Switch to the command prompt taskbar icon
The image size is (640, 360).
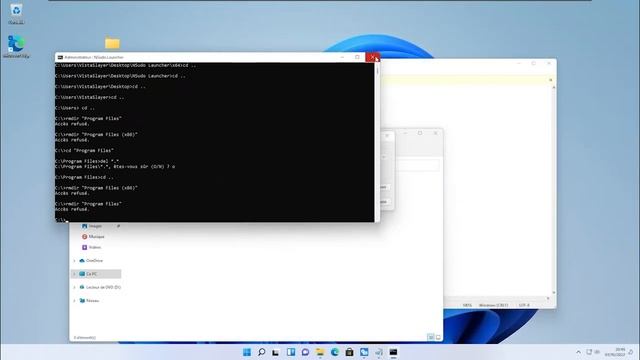point(393,352)
